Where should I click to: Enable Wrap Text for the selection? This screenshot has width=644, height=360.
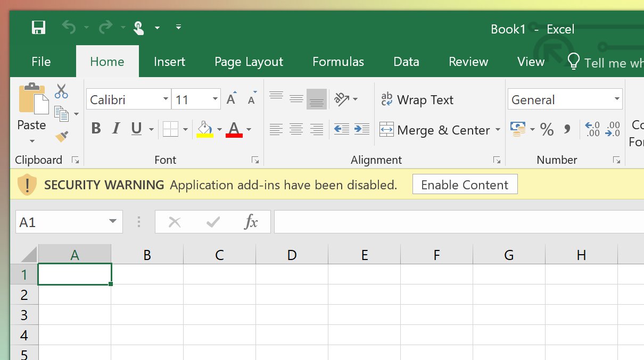click(418, 99)
